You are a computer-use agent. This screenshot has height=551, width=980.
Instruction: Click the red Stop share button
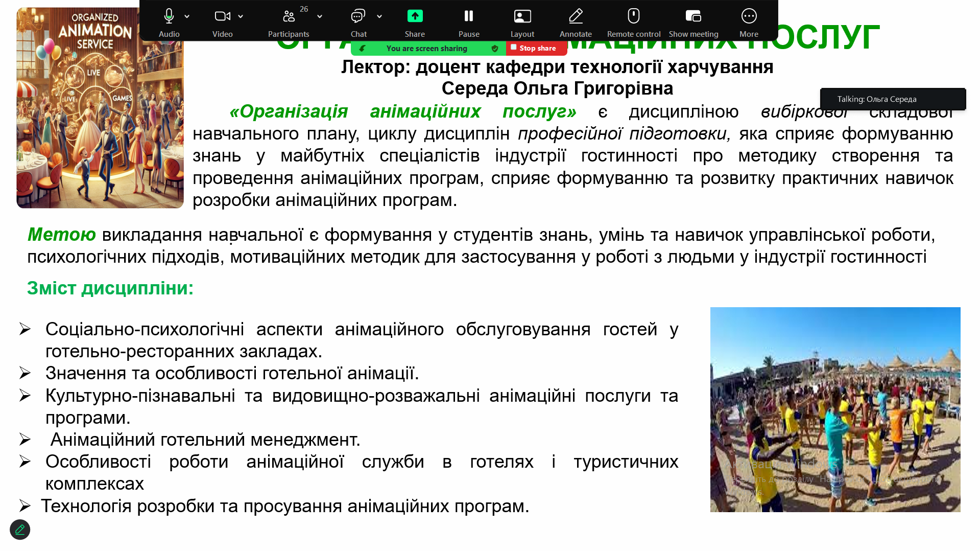click(x=537, y=49)
